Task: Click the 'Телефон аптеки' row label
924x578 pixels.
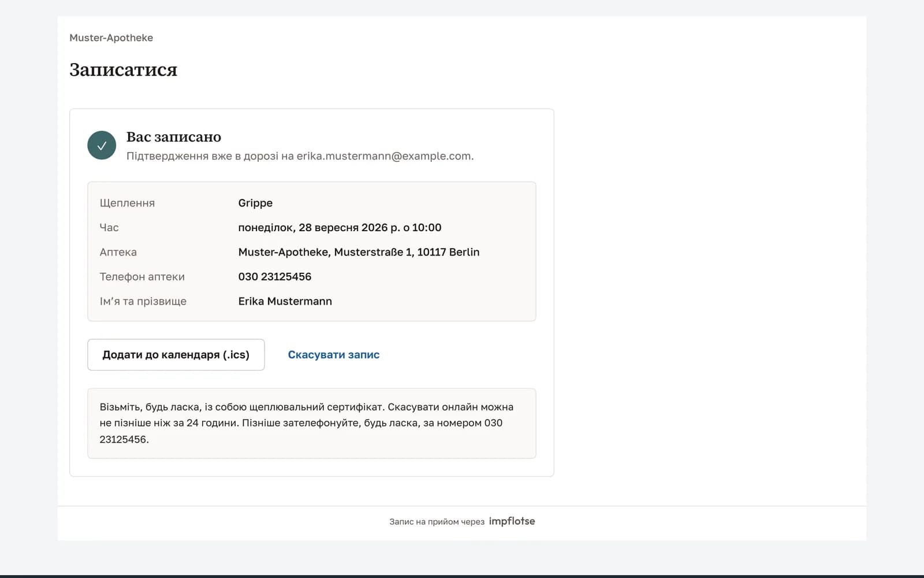Action: click(142, 277)
